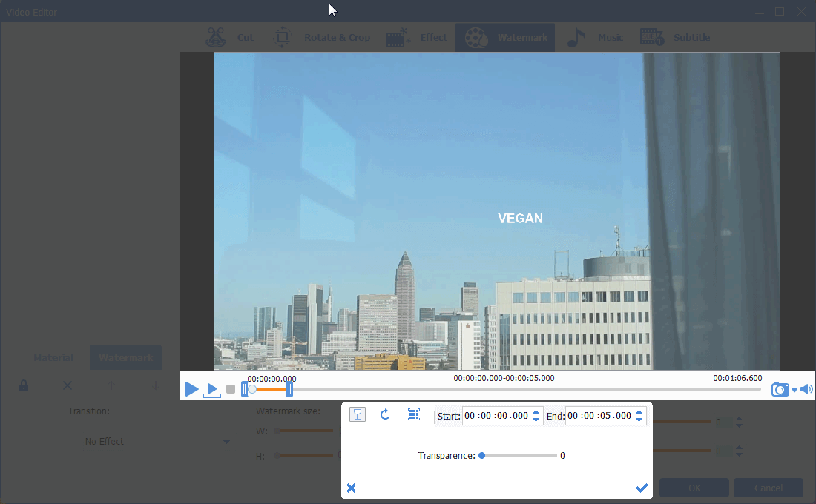Viewport: 816px width, 504px height.
Task: Increase the Start time using up arrow
Action: coord(536,411)
